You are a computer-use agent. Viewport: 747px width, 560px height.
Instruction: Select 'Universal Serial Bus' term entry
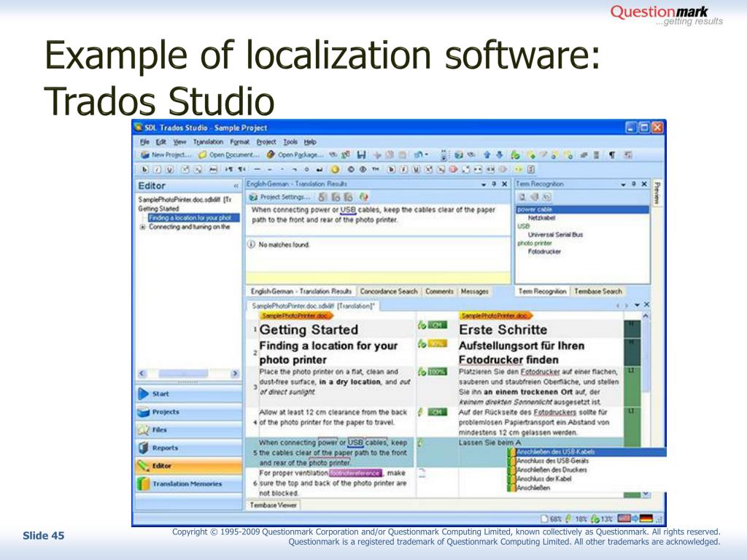pyautogui.click(x=555, y=234)
